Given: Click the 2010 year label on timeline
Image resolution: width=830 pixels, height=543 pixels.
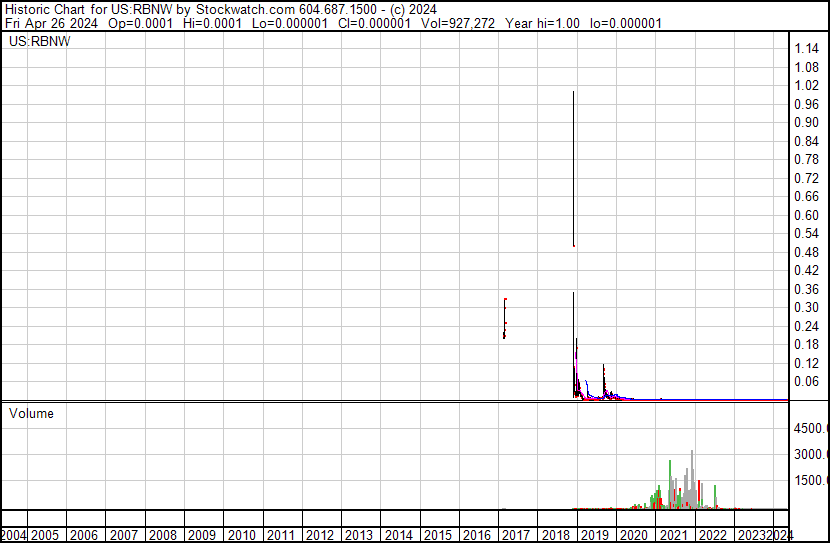Looking at the screenshot, I should pos(241,535).
